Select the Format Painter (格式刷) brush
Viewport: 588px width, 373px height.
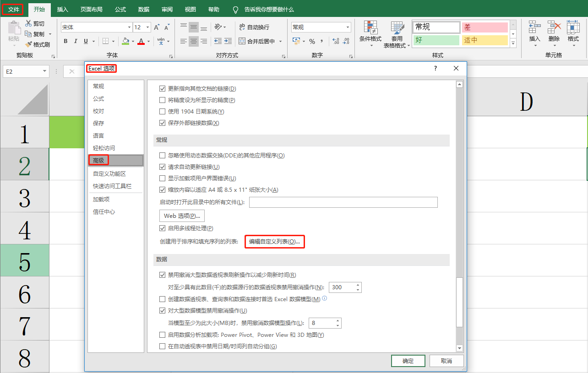point(28,44)
